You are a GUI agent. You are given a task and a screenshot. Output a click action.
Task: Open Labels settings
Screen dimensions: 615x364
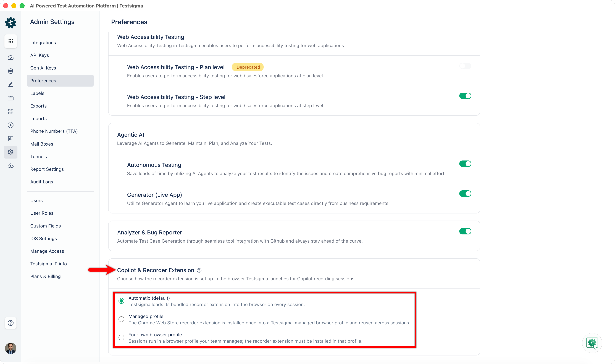pyautogui.click(x=37, y=93)
